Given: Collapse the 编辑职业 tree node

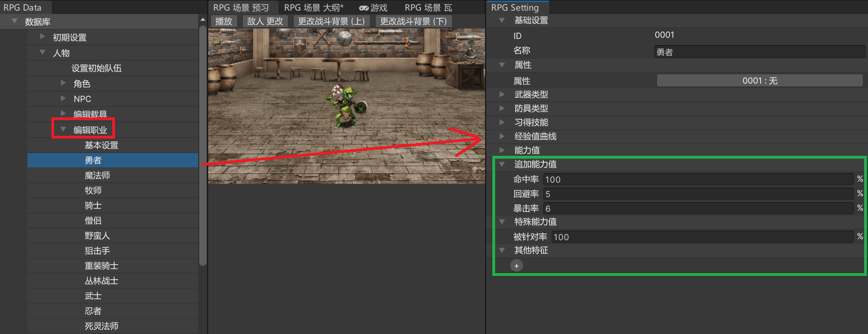Looking at the screenshot, I should pyautogui.click(x=63, y=130).
